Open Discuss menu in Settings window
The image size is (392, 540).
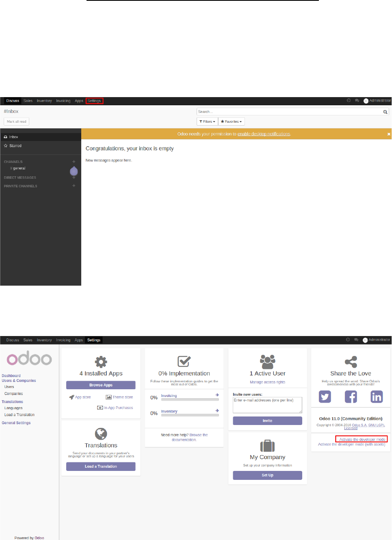13,340
